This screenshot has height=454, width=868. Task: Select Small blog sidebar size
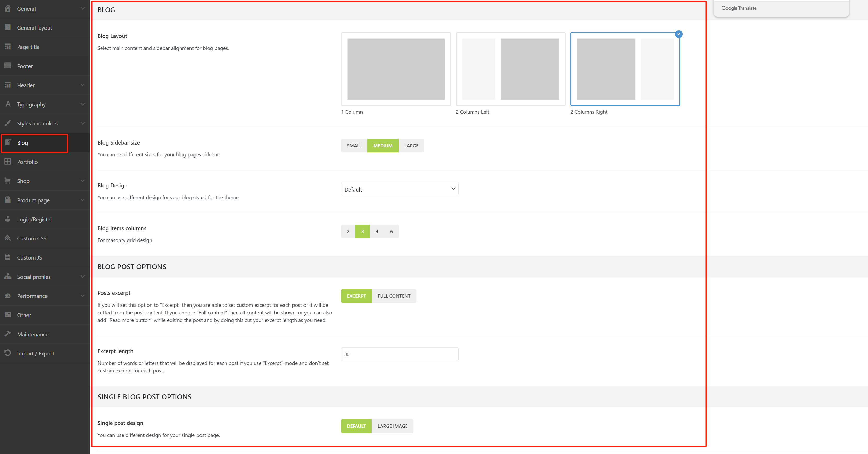(x=354, y=145)
